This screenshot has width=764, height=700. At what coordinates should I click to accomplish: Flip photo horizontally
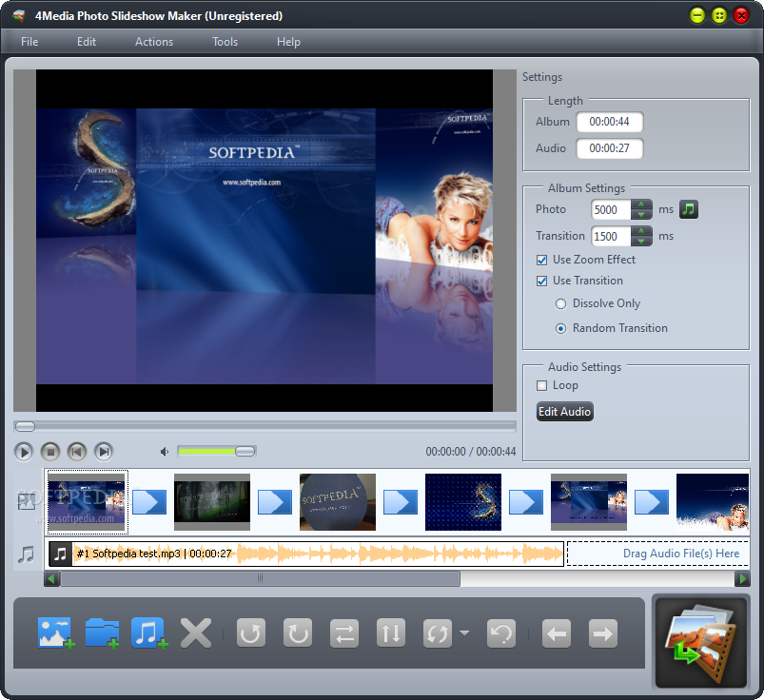344,633
